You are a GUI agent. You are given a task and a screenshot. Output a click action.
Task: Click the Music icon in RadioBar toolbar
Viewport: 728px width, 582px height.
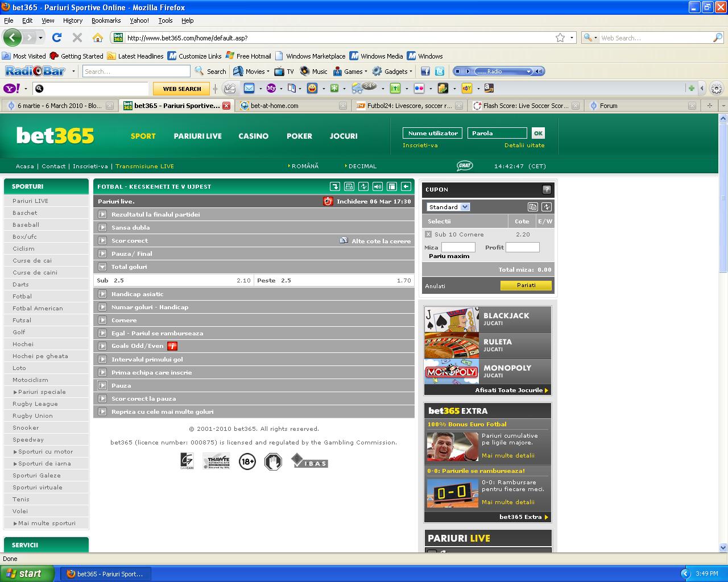(314, 72)
